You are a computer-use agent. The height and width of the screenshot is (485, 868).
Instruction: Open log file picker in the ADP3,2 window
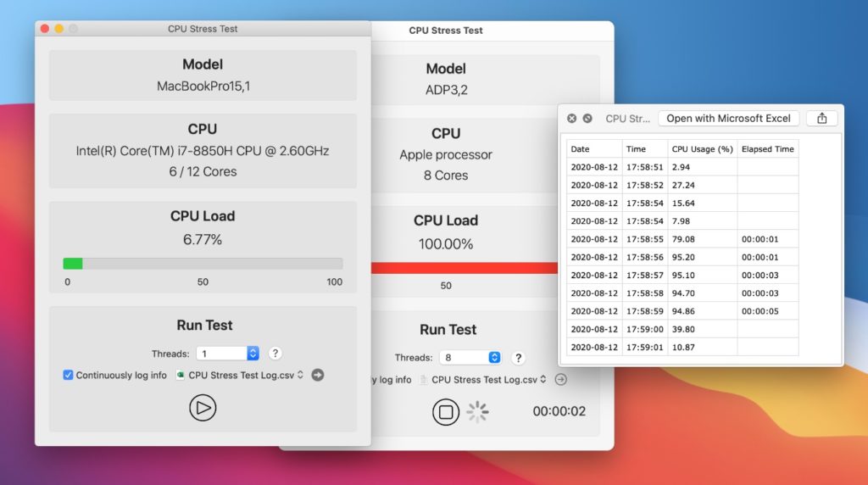pyautogui.click(x=484, y=379)
